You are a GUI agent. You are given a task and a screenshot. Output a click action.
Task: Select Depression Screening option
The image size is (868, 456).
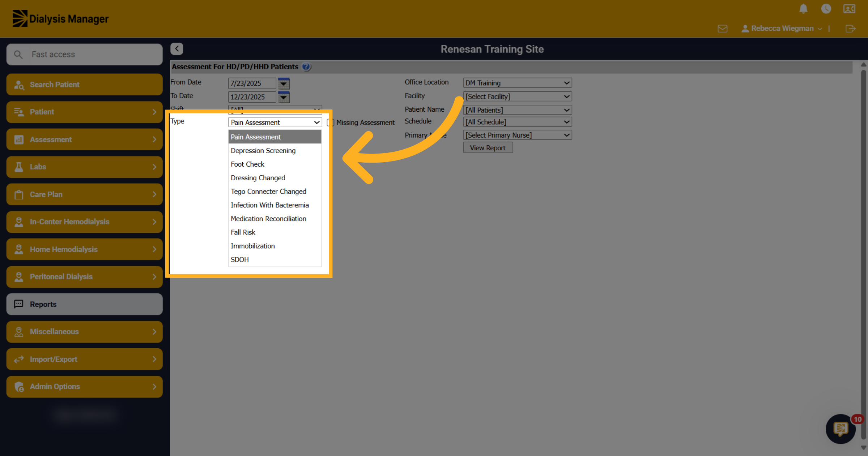(275, 151)
